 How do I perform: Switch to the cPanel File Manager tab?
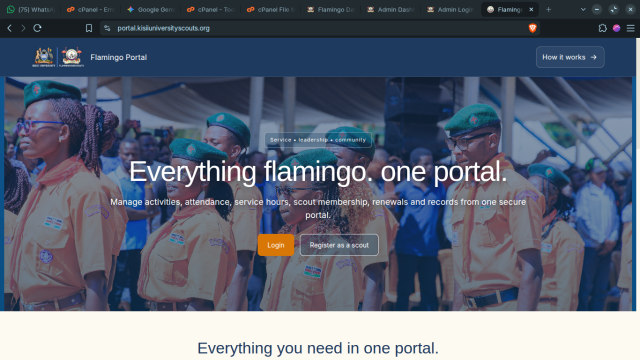[271, 9]
